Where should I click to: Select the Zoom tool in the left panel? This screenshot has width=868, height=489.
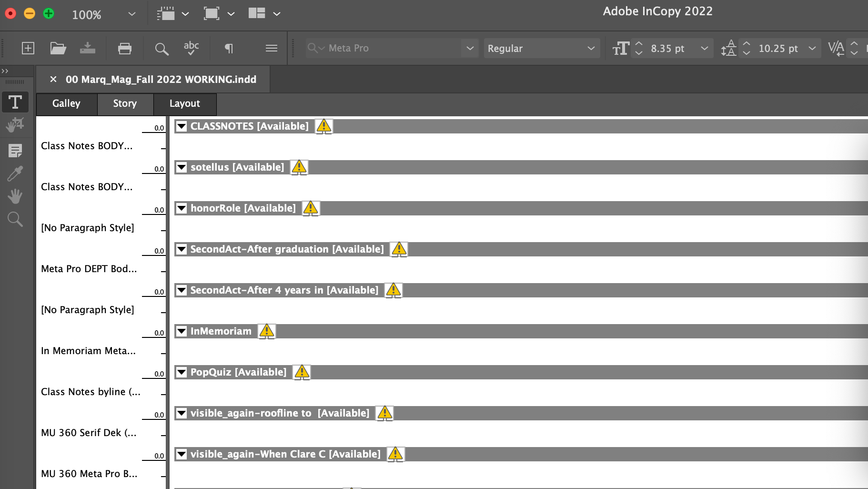click(x=15, y=219)
